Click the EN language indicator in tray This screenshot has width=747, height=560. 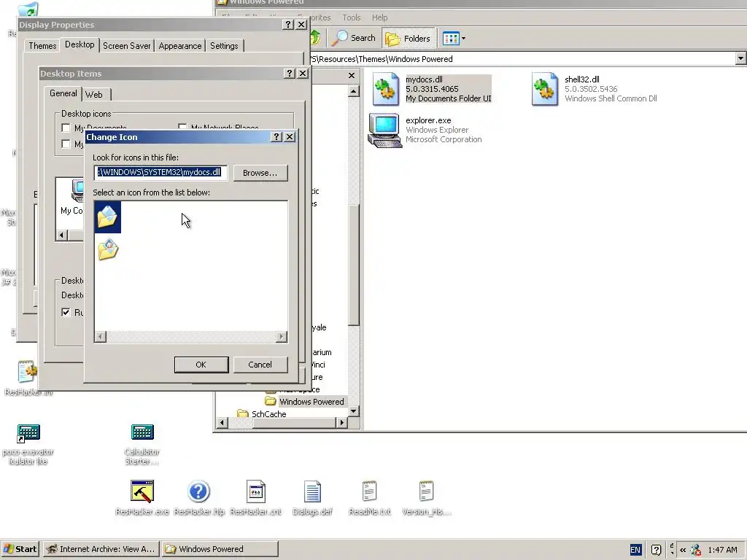coord(635,550)
